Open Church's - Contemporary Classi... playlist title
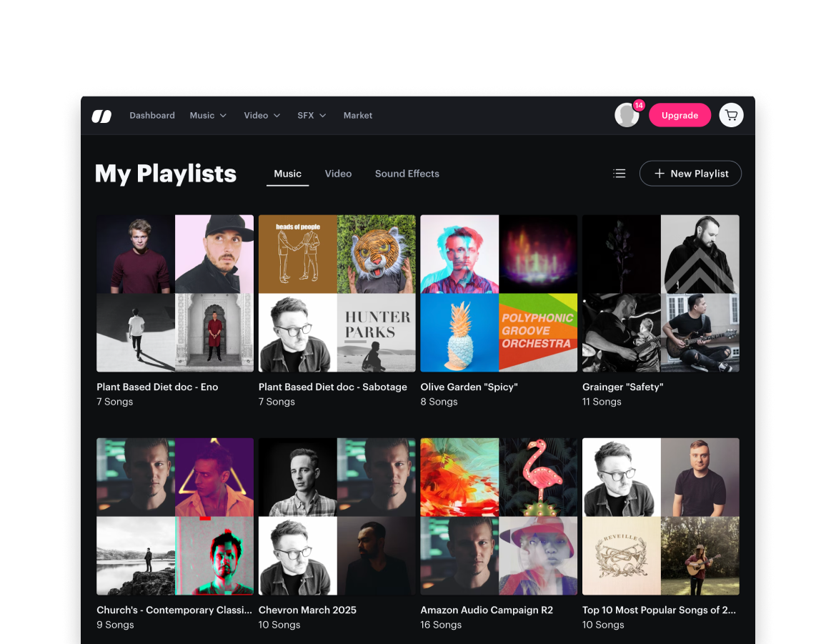This screenshot has height=644, width=836. click(174, 610)
